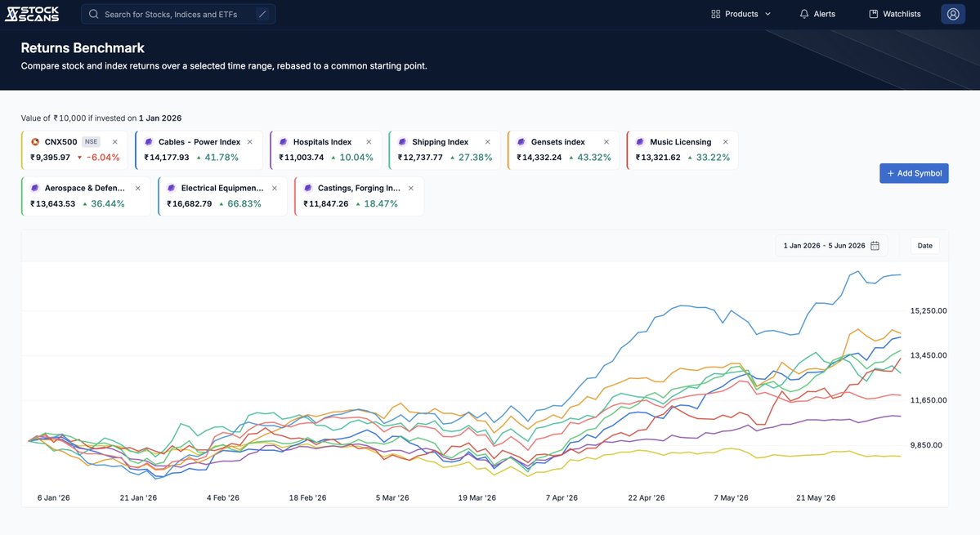Remove Cables - Power Index card
The height and width of the screenshot is (535, 980).
(x=250, y=141)
